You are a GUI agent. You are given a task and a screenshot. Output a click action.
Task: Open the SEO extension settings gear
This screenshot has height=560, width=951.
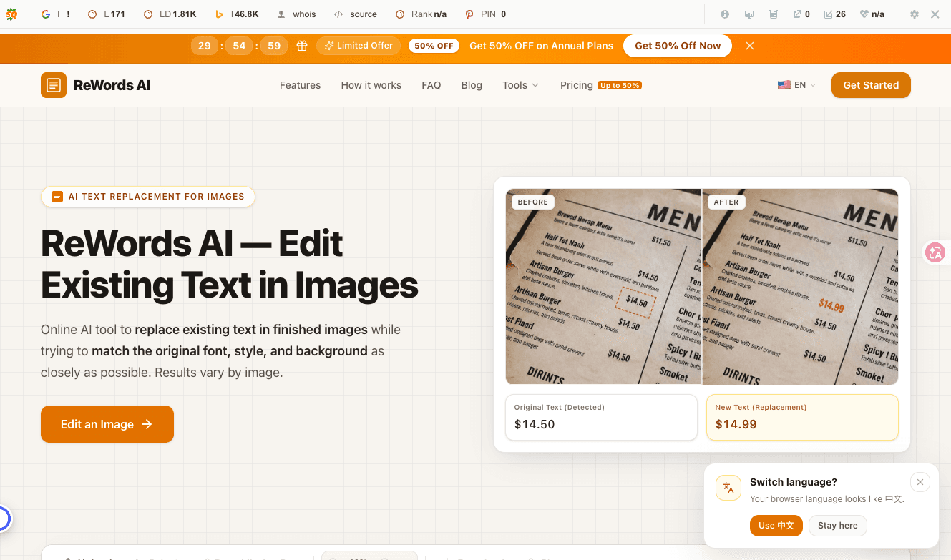[x=914, y=14]
